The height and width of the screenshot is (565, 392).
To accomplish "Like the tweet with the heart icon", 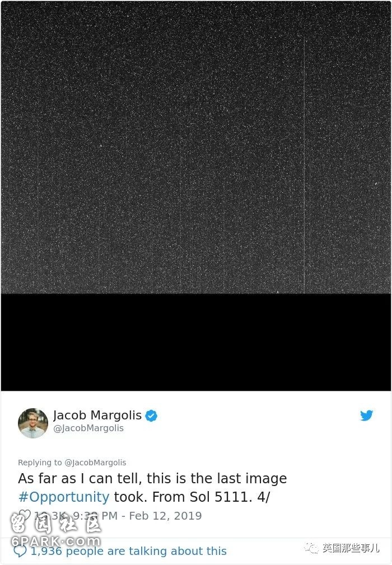I will [x=25, y=515].
